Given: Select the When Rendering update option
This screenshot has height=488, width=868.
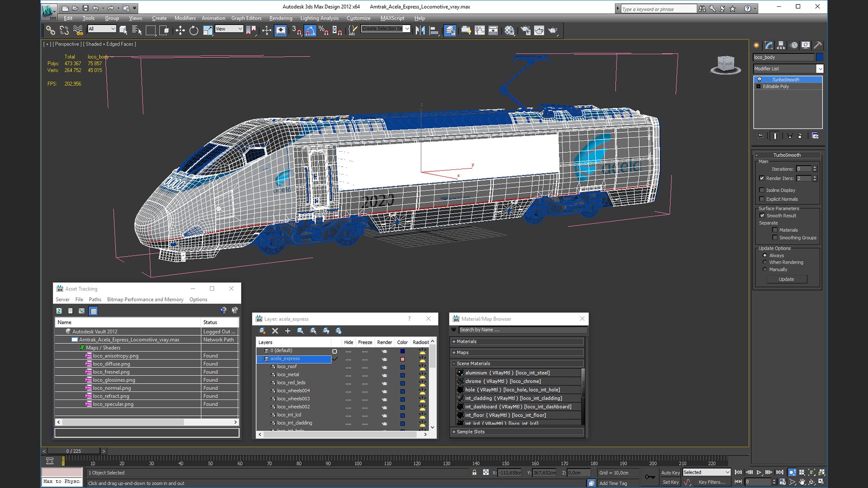Looking at the screenshot, I should click(x=765, y=262).
